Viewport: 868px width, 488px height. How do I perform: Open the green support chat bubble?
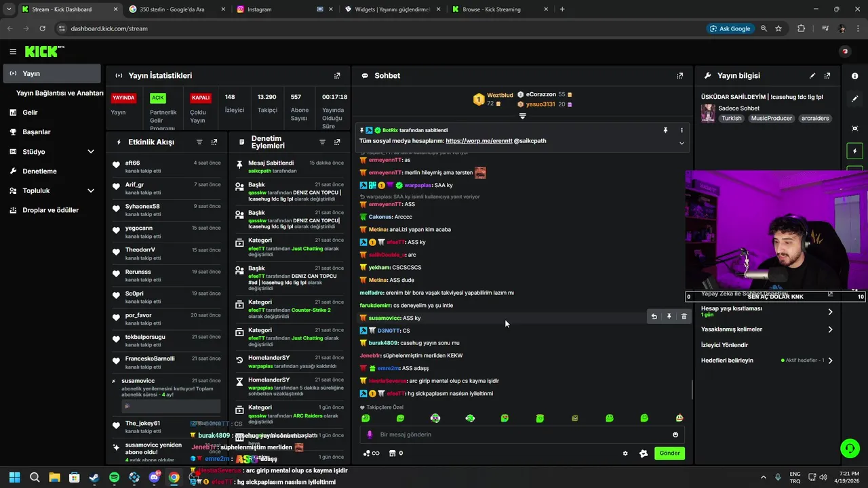(x=850, y=448)
